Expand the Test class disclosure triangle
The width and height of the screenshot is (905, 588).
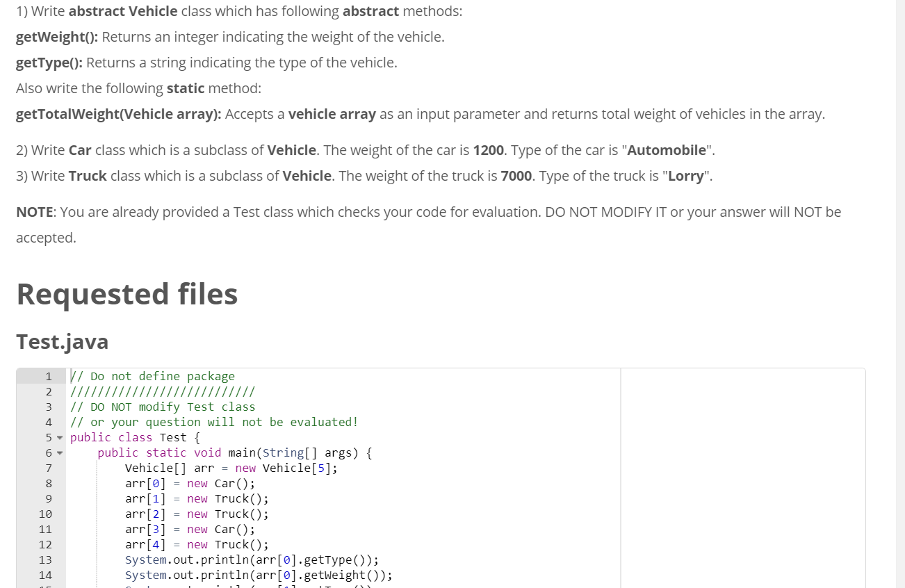point(59,437)
